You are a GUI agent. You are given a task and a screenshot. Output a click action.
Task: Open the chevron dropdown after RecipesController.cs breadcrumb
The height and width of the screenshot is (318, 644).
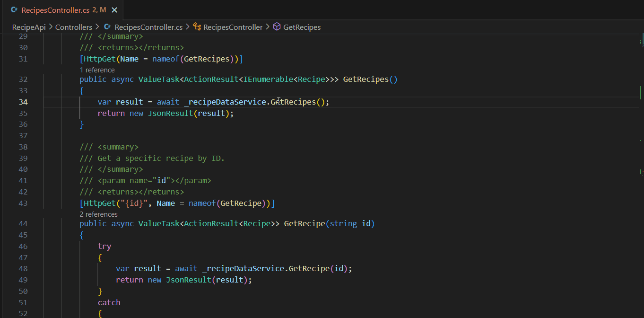tap(188, 27)
